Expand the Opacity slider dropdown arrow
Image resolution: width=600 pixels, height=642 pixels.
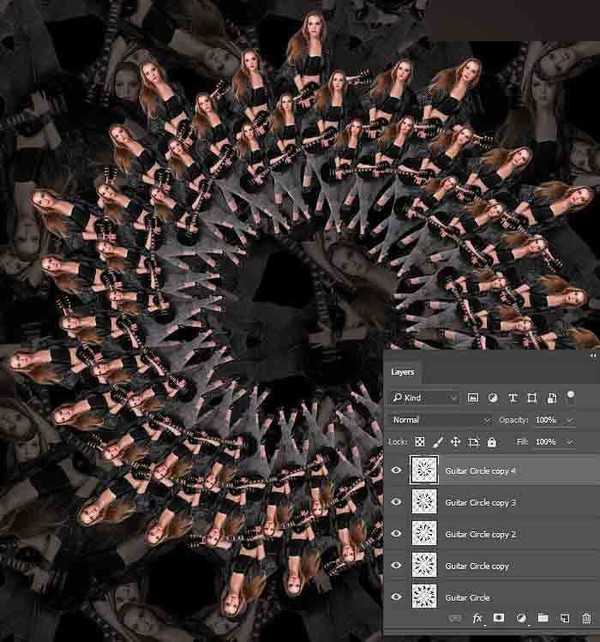pyautogui.click(x=570, y=420)
